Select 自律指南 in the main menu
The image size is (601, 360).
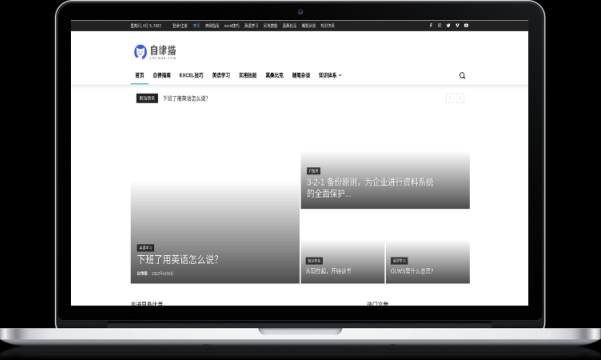[x=161, y=76]
